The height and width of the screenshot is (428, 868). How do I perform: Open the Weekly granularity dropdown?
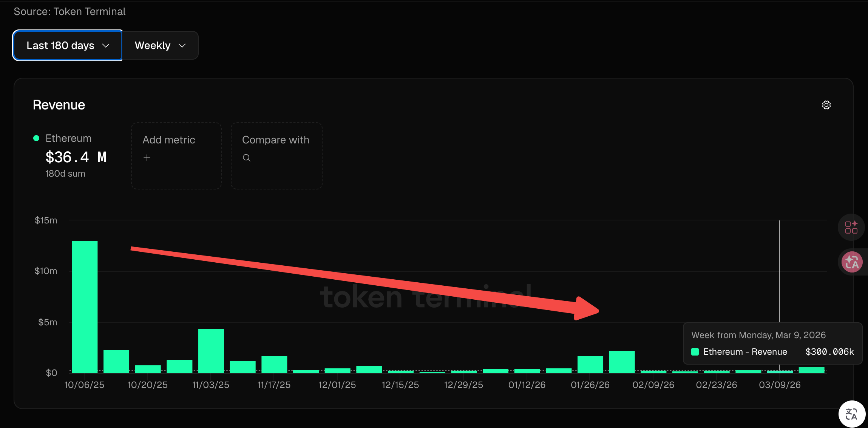[160, 45]
